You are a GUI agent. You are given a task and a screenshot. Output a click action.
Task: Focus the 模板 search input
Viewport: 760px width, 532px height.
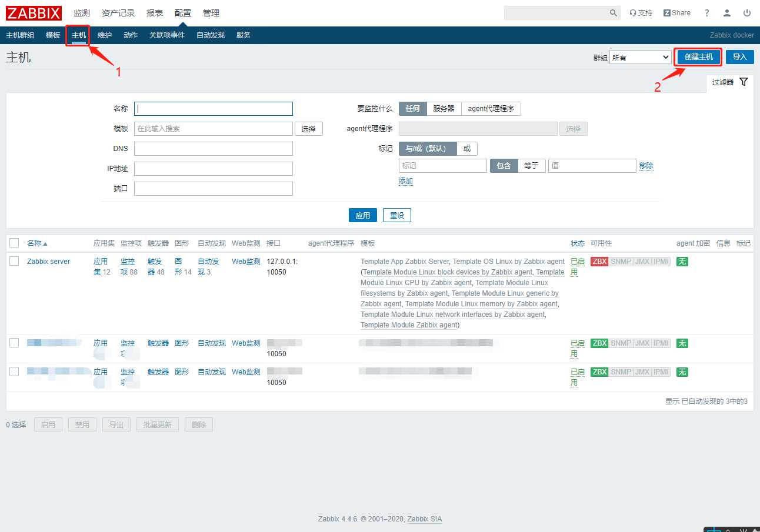tap(214, 129)
